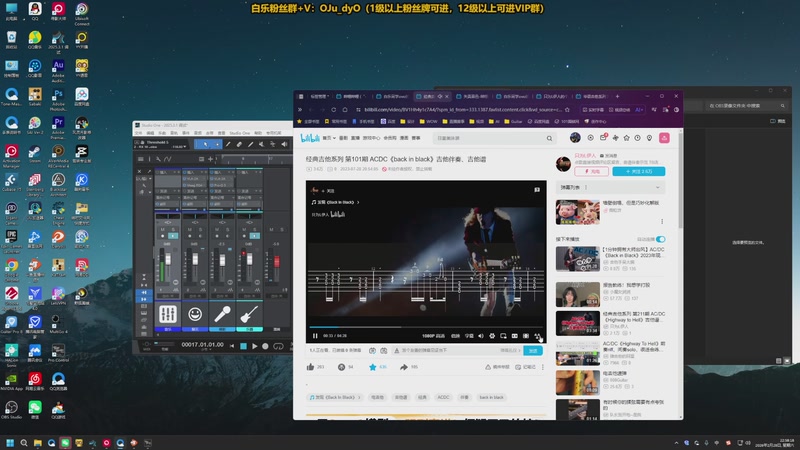Screen dimensions: 800x450
Task: Mute the first mixer channel
Action: pyautogui.click(x=163, y=230)
